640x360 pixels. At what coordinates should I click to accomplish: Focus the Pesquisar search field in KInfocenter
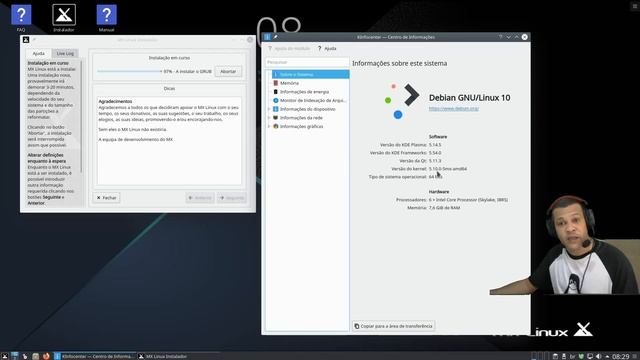click(x=307, y=62)
